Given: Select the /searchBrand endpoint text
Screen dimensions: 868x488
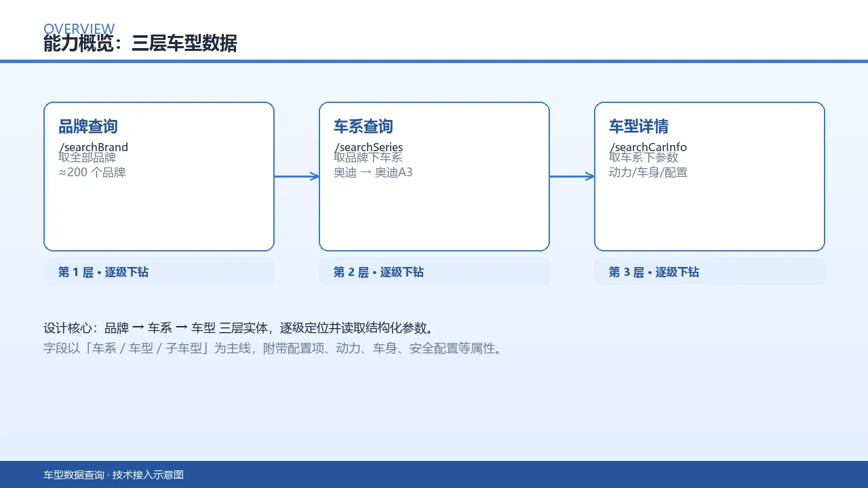Looking at the screenshot, I should [x=94, y=147].
